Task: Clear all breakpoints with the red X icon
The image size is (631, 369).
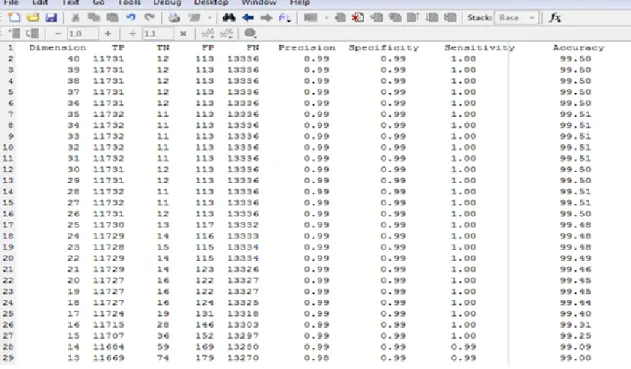Action: (358, 17)
